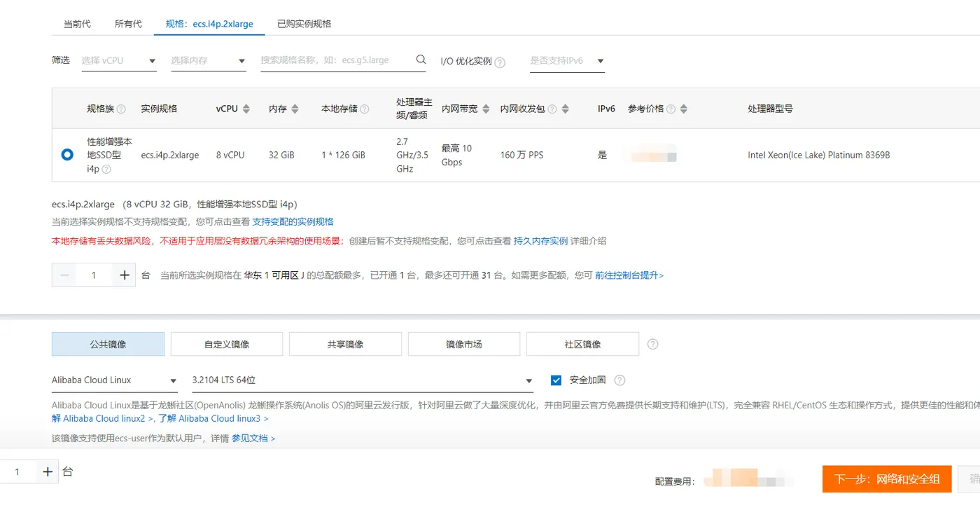Viewport: 980px width, 510px height.
Task: Open help icon beside 参考价格 column header
Action: (x=671, y=109)
